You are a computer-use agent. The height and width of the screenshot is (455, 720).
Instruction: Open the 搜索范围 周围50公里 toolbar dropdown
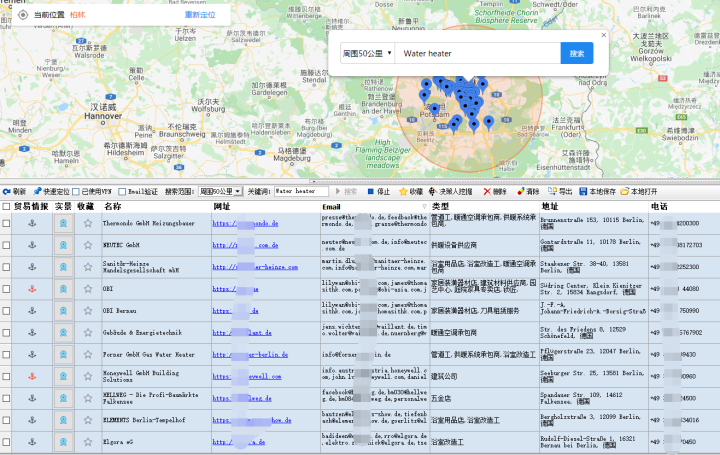(220, 191)
